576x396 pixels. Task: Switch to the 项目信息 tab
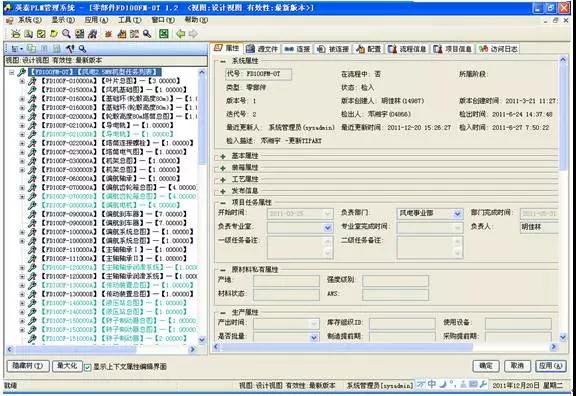[x=453, y=48]
